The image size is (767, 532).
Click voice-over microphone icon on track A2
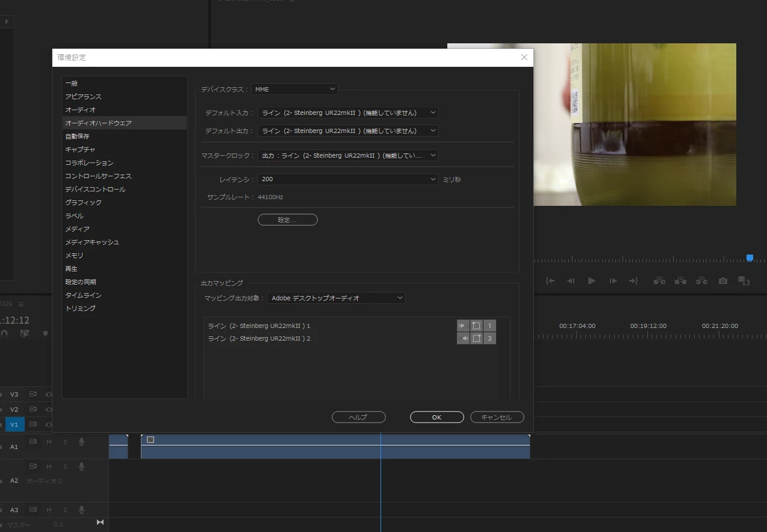coord(81,466)
